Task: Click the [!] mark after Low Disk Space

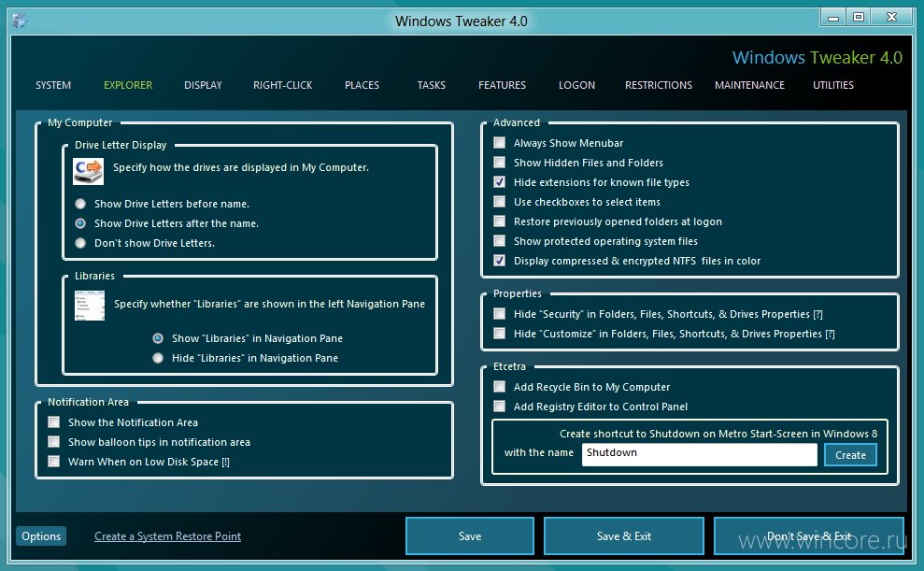Action: click(x=226, y=462)
